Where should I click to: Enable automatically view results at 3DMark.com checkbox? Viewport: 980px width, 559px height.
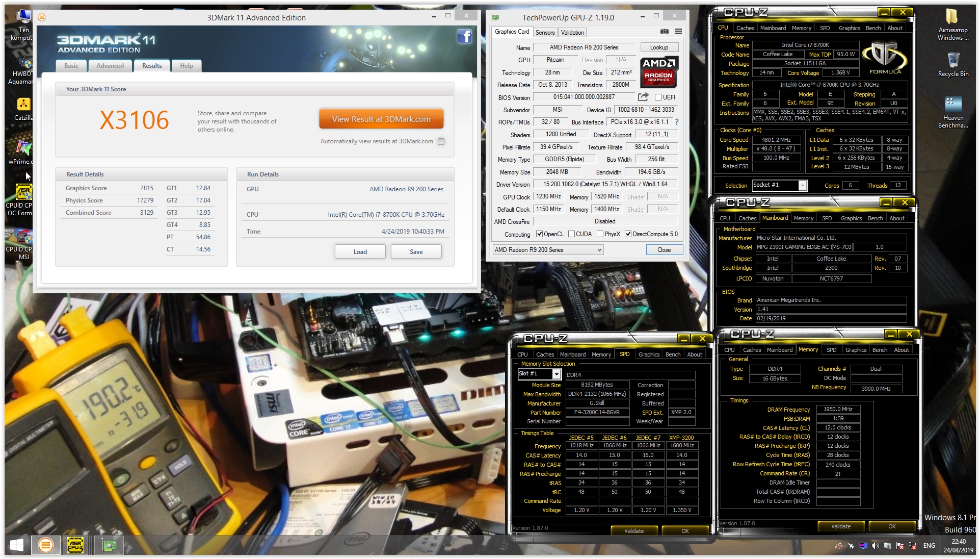coord(441,141)
